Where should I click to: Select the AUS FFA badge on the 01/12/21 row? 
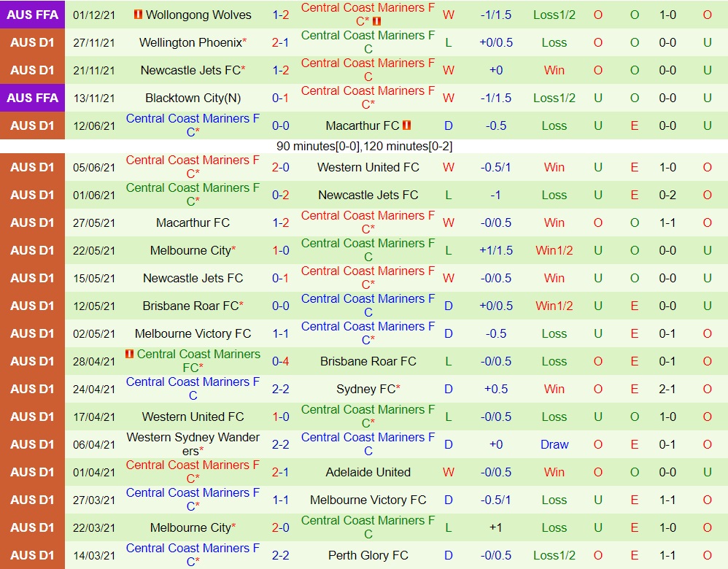(33, 15)
